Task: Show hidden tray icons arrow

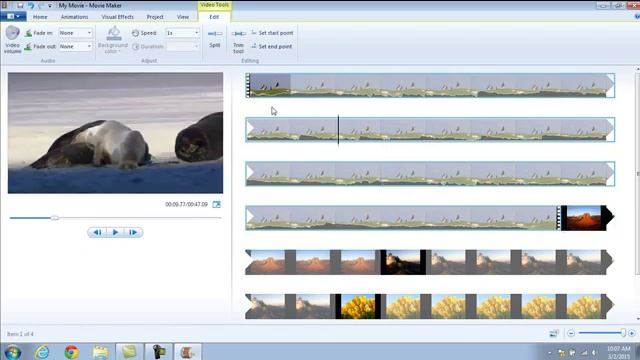Action: [549, 353]
